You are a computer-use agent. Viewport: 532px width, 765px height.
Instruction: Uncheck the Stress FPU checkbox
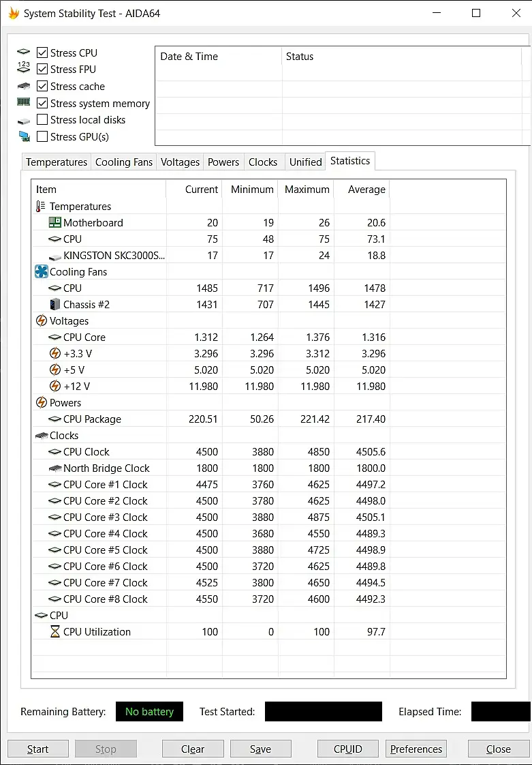[42, 70]
